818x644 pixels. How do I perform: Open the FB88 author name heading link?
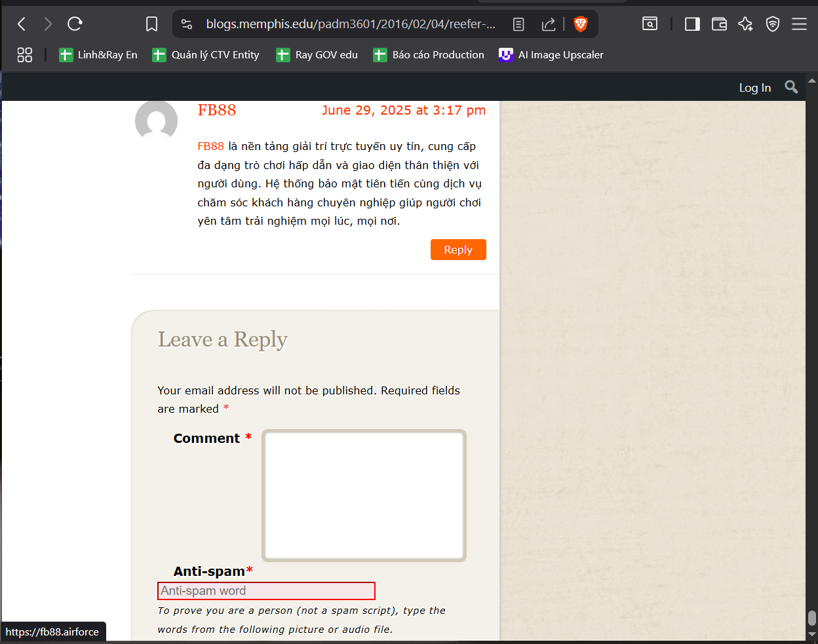[217, 110]
